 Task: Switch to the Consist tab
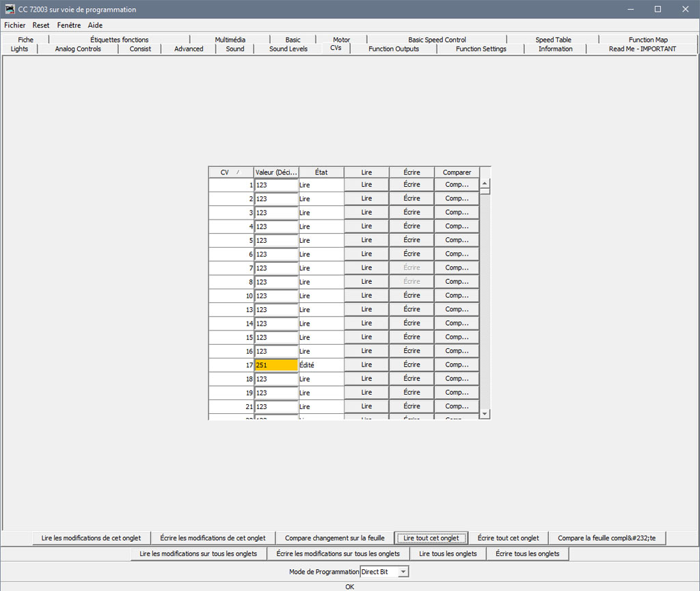[140, 49]
